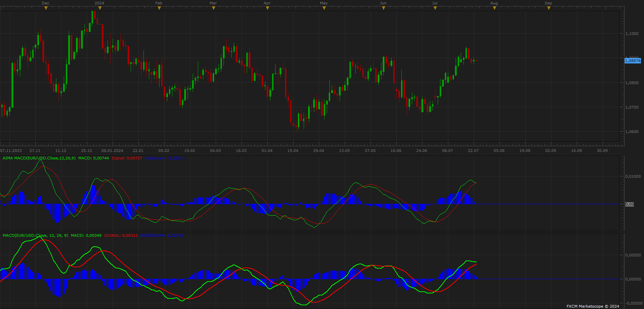Click the 0,00500 MACD axis label
This screenshot has height=309, width=644.
[x=633, y=255]
